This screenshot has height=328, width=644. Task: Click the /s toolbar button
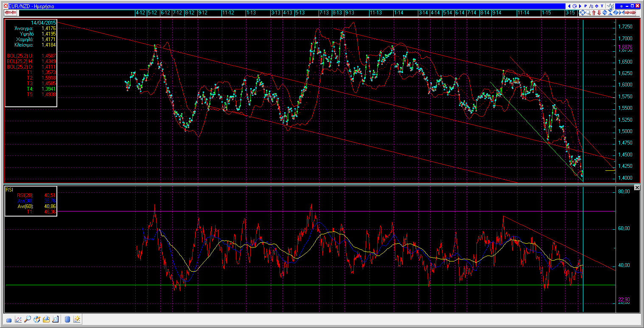point(591,6)
